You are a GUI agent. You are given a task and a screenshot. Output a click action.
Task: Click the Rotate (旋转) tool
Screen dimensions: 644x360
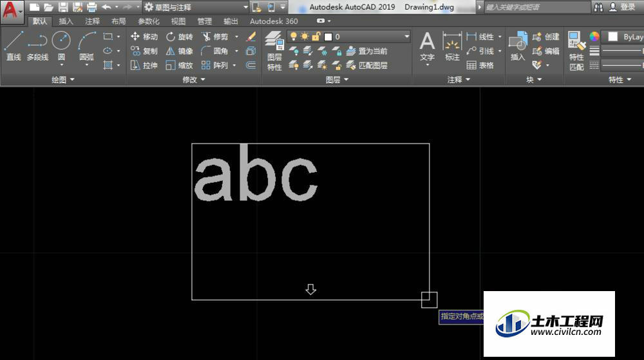180,37
